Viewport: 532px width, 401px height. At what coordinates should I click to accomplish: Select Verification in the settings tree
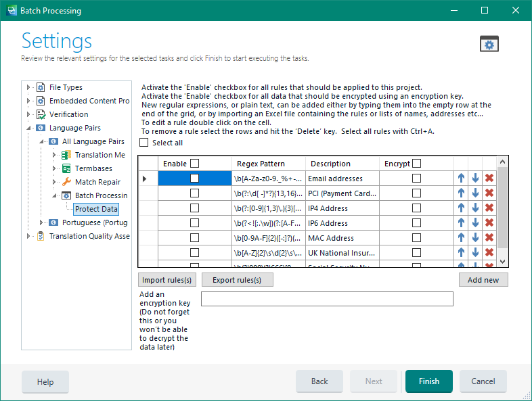click(x=68, y=114)
